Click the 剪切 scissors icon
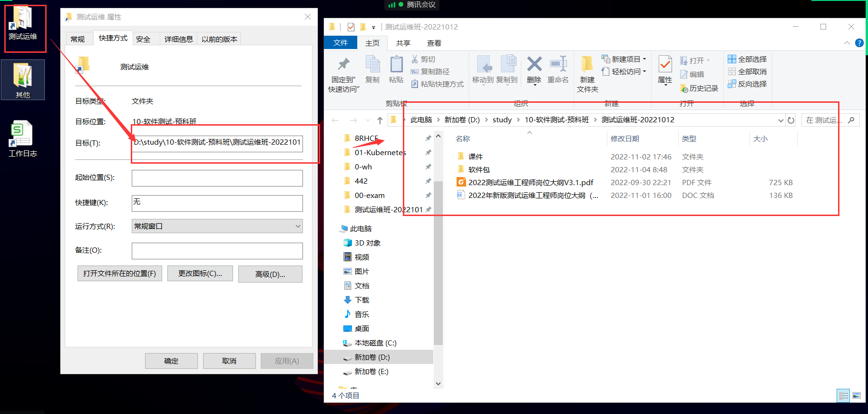Screen dimensions: 868x414 coord(415,59)
